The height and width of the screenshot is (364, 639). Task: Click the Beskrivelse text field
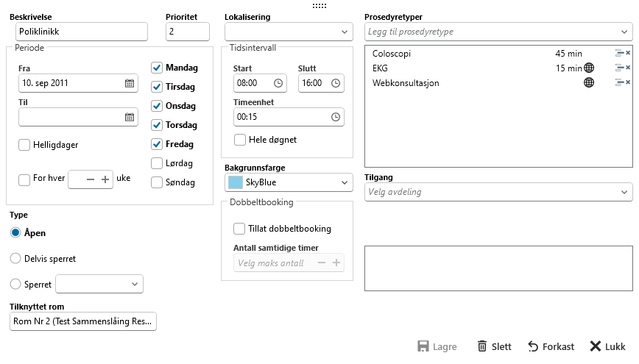click(x=81, y=32)
